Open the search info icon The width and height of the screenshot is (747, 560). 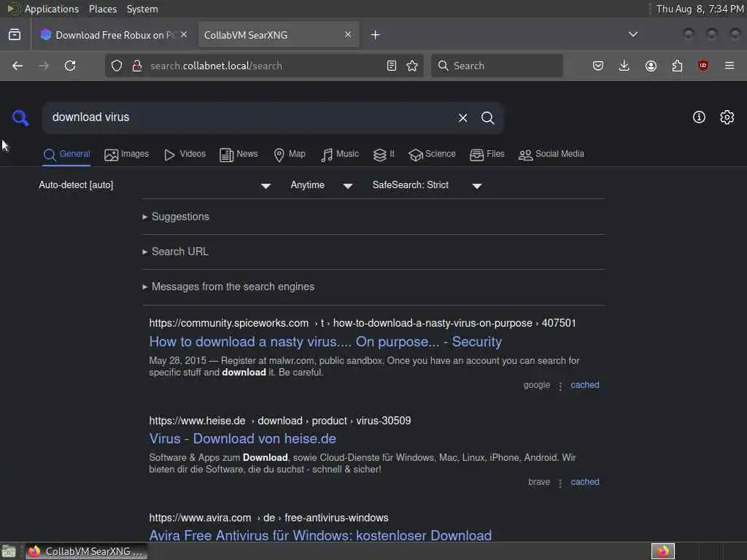tap(699, 117)
